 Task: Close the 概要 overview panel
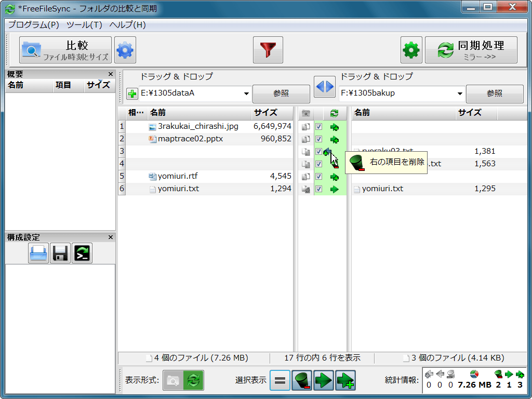(x=111, y=74)
